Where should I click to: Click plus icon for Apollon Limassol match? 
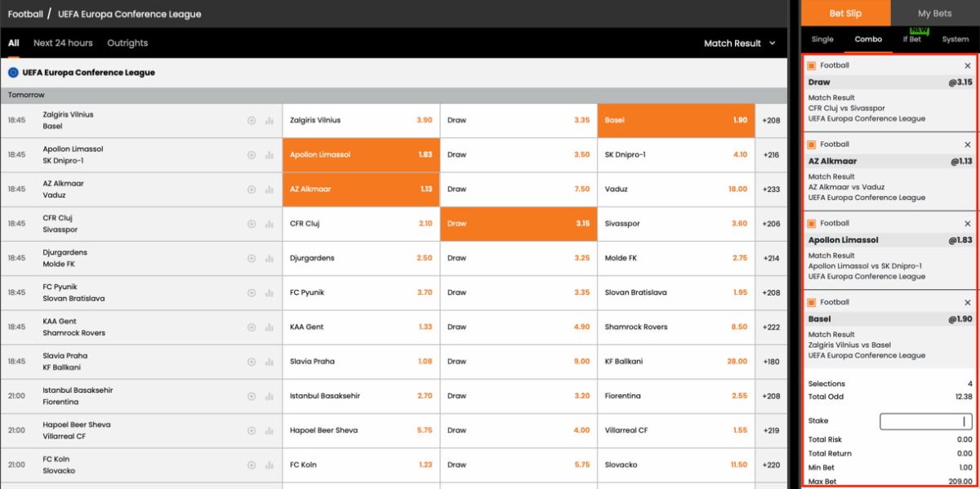pyautogui.click(x=252, y=155)
